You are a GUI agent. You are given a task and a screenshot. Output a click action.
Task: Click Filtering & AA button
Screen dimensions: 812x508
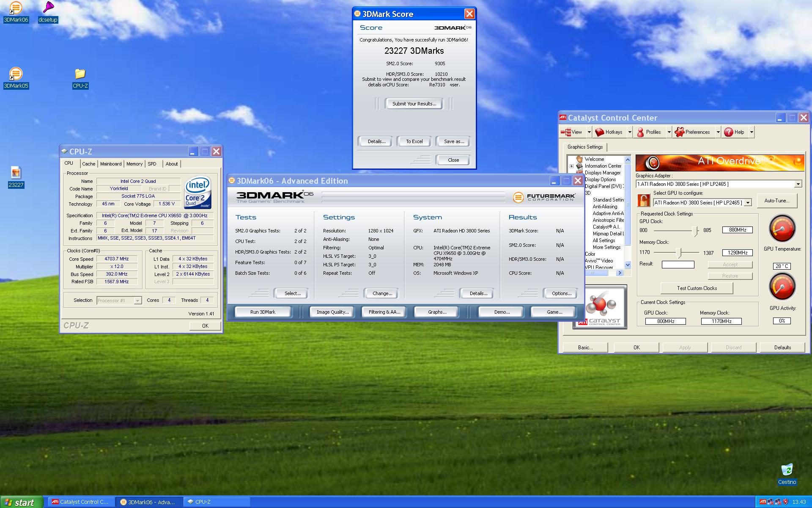[384, 312]
